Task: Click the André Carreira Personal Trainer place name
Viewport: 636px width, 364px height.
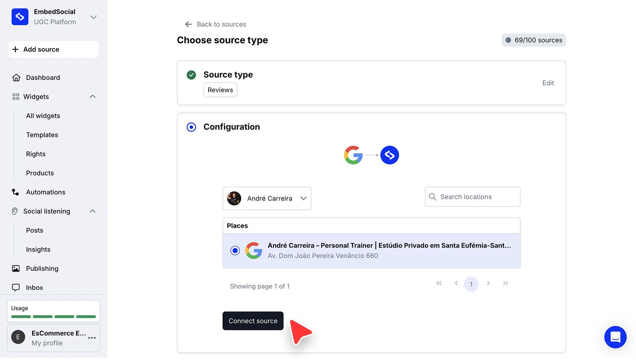Action: [x=389, y=246]
